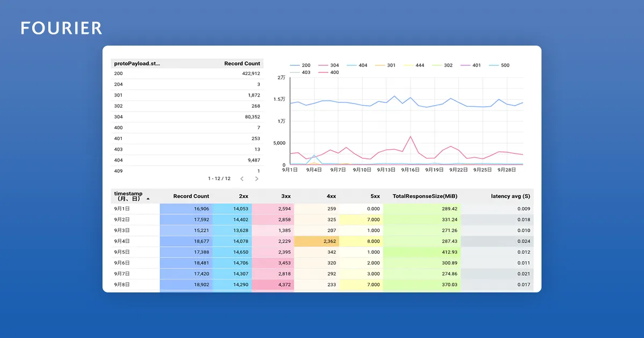Sort daily table by Record Count column
Image resolution: width=644 pixels, height=338 pixels.
(191, 196)
